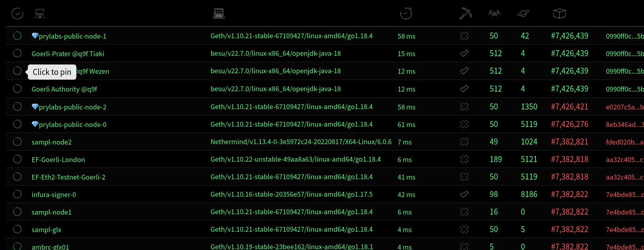
Task: Click mining X icon in sampl-glx row
Action: tap(464, 229)
